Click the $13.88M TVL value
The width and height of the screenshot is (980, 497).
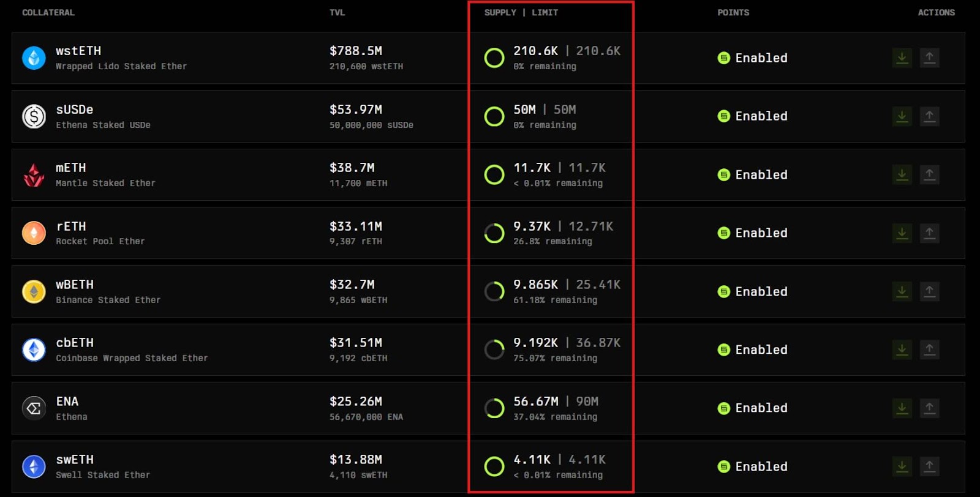coord(356,460)
